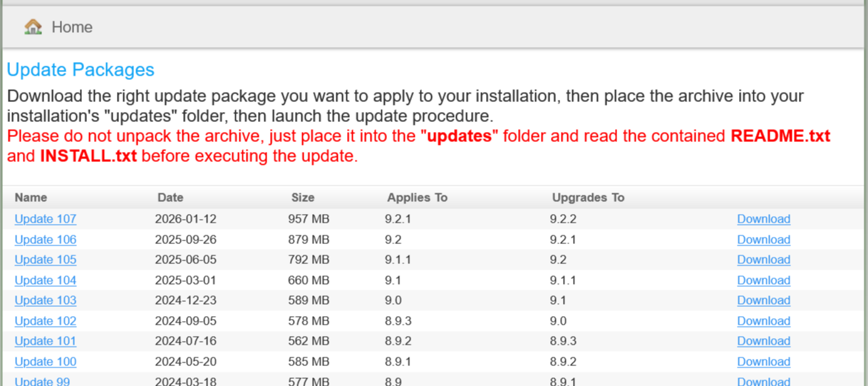The width and height of the screenshot is (868, 386).
Task: Open the Update 107 package link
Action: [45, 219]
